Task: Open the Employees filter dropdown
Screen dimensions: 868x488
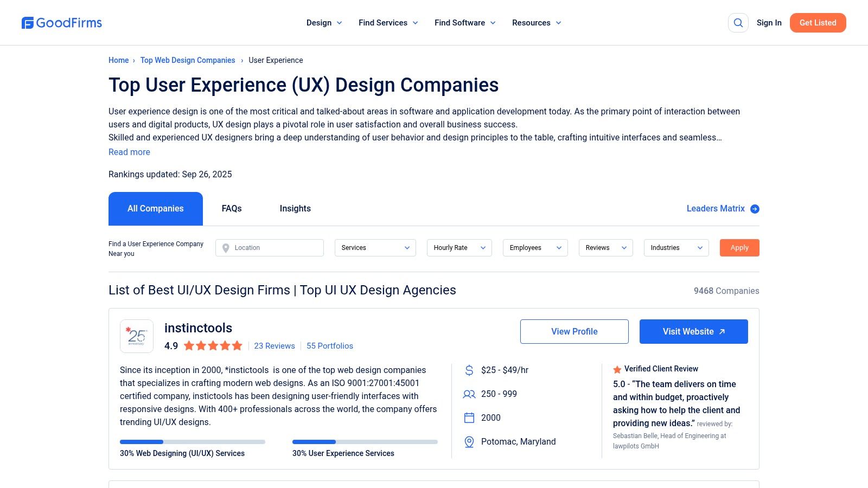Action: (x=535, y=248)
